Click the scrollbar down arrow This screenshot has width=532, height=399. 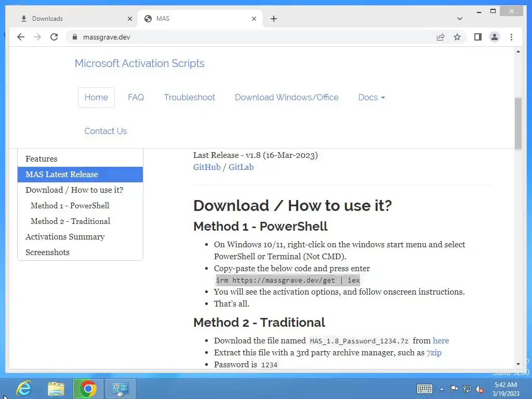coord(518,364)
